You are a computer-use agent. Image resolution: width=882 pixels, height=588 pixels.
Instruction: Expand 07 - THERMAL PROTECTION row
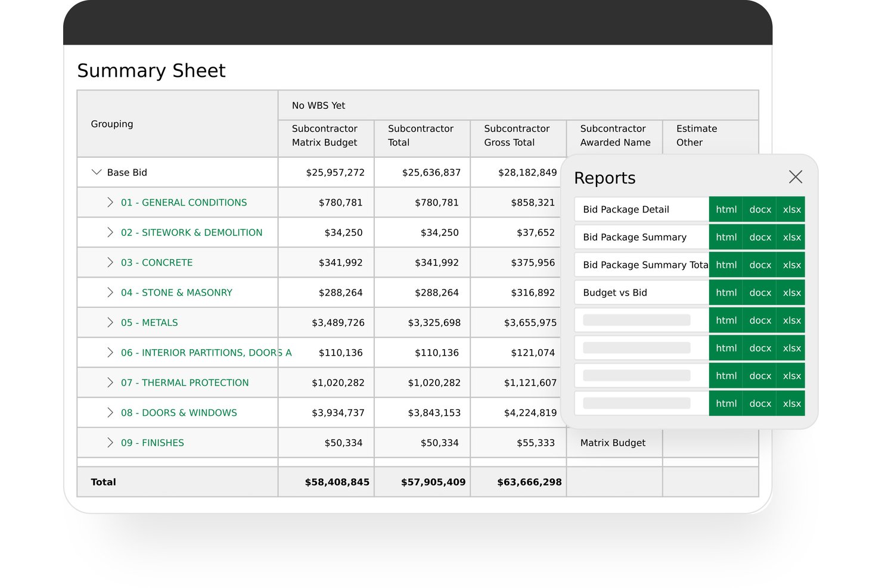pos(110,382)
